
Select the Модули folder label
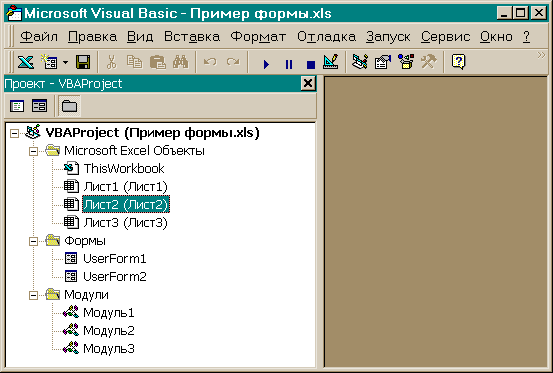point(86,295)
